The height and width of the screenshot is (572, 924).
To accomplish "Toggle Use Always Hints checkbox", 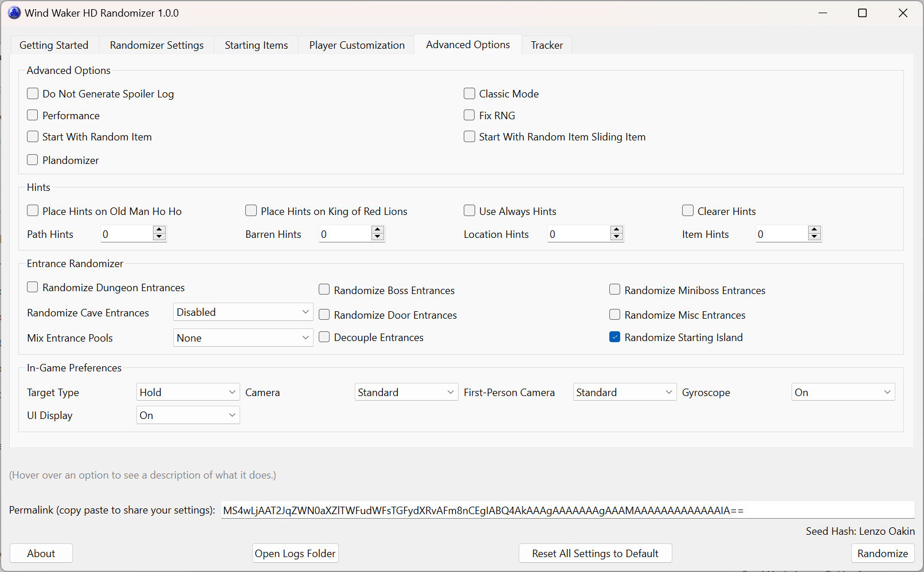I will coord(469,211).
